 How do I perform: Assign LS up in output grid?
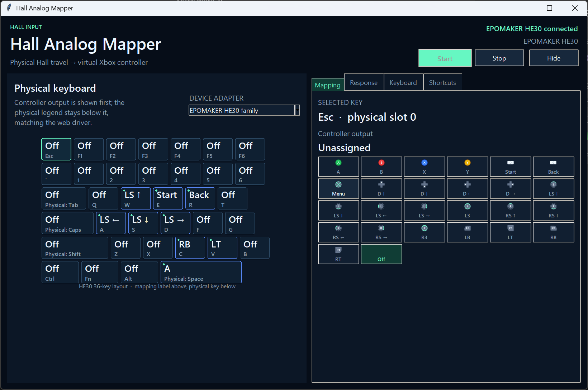[554, 188]
